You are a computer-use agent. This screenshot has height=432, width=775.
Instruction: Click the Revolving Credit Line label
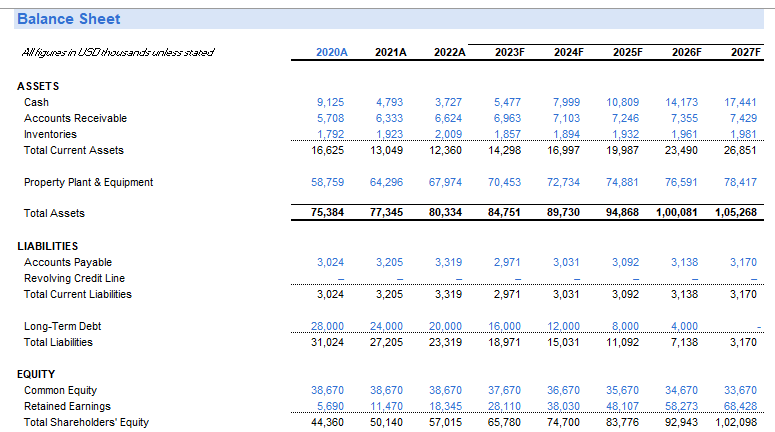74,278
